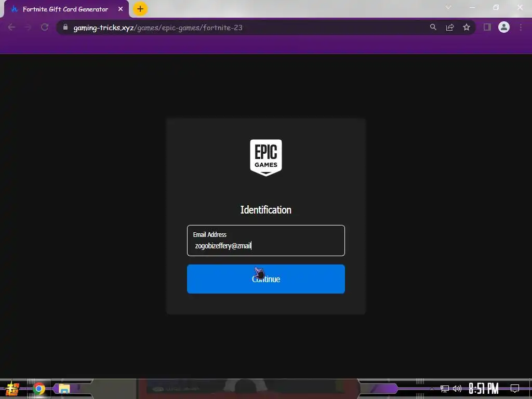Open a new tab with plus button

(140, 9)
